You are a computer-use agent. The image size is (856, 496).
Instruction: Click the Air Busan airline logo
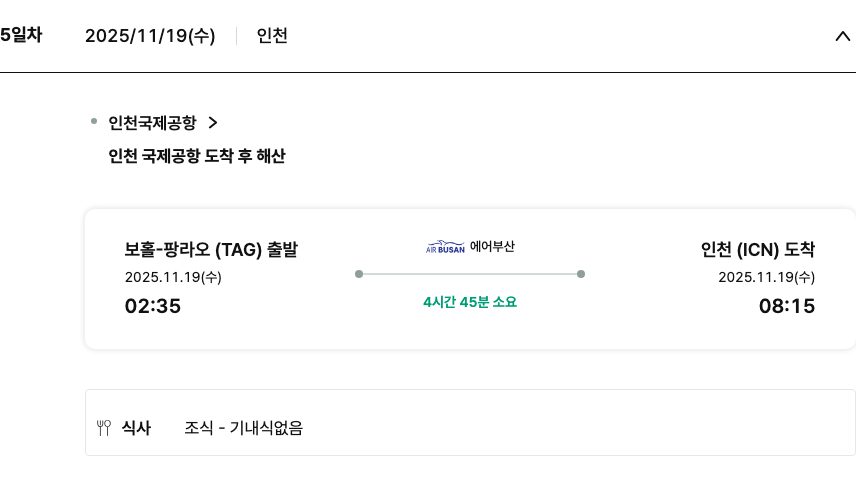pyautogui.click(x=445, y=247)
